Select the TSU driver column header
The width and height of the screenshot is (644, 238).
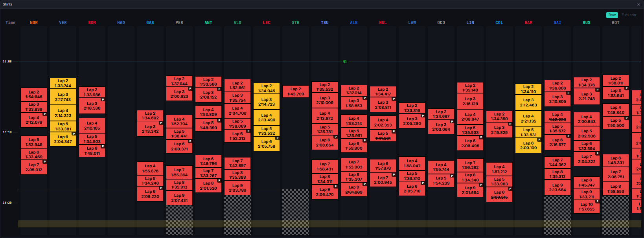pos(325,23)
